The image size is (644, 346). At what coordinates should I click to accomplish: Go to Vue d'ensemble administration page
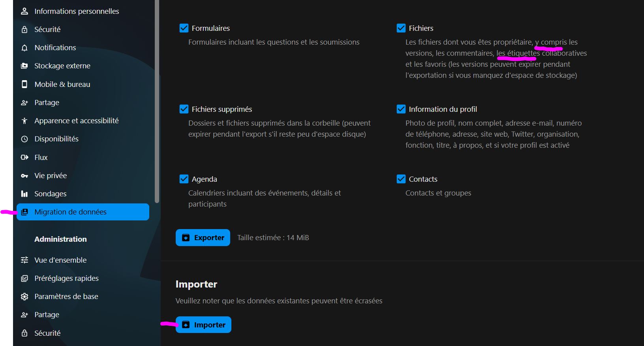60,260
